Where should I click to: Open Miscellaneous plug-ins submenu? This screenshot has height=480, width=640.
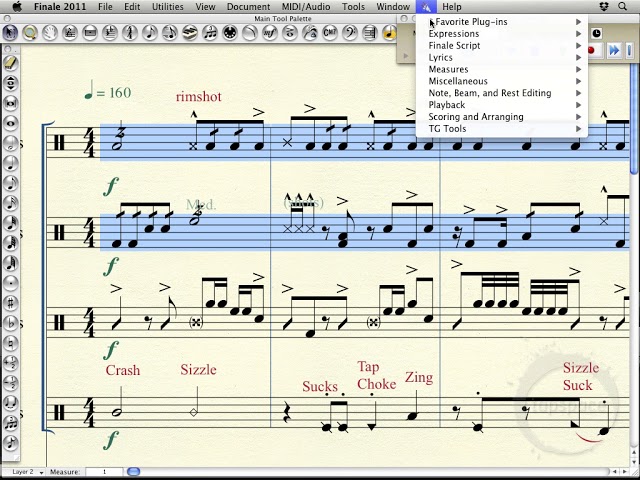click(x=502, y=81)
